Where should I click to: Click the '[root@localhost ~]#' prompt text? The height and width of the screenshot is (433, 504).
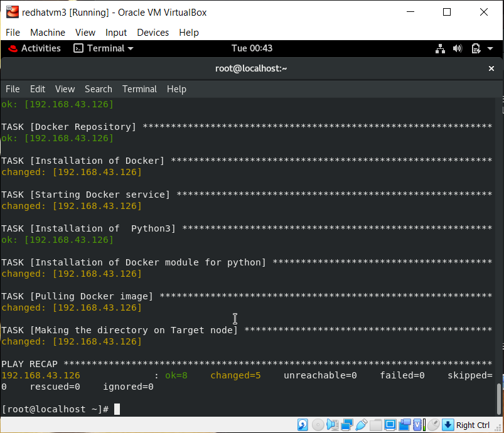click(x=55, y=409)
